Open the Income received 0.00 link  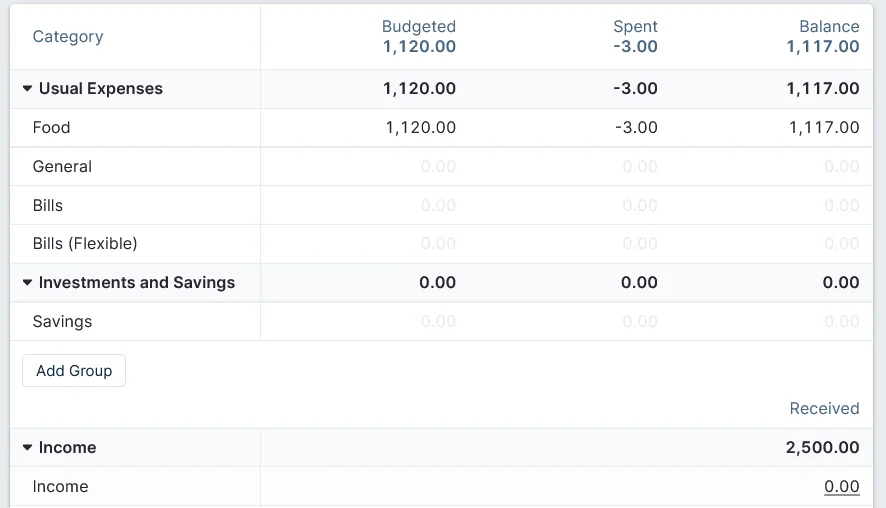point(841,487)
